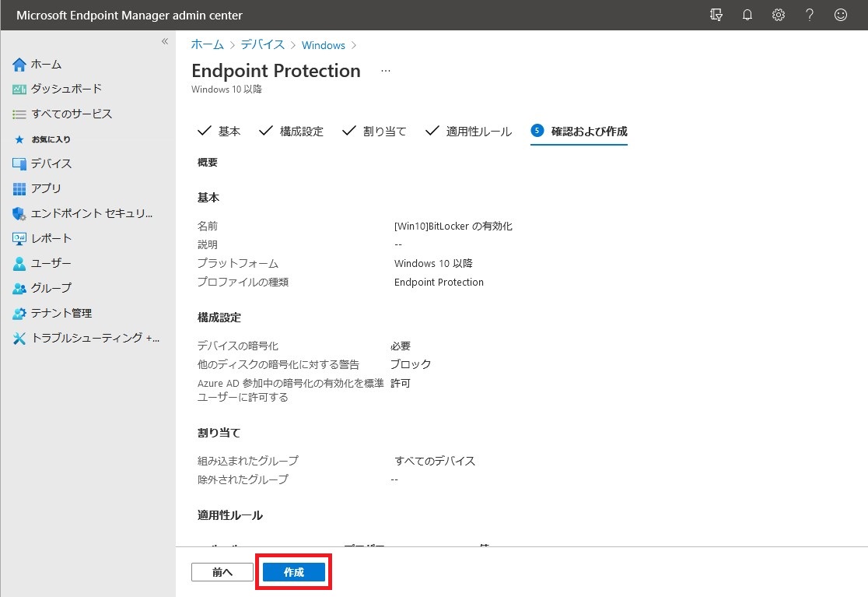Collapse the left navigation sidebar

click(164, 41)
